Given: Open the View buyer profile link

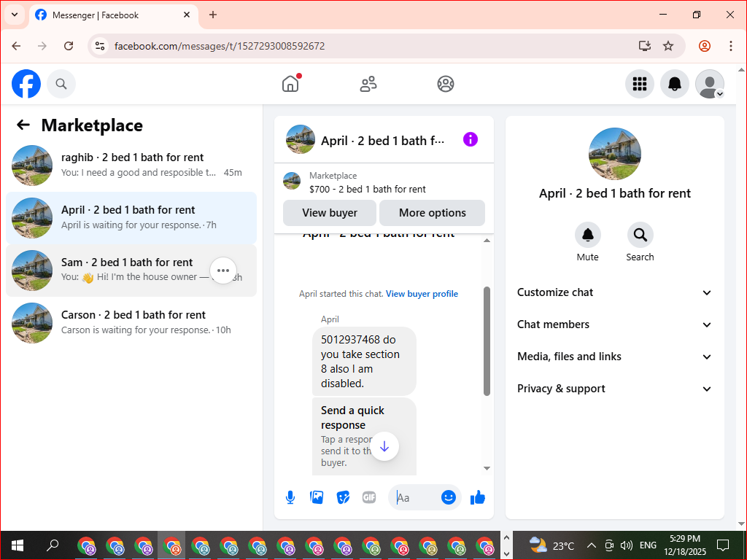Looking at the screenshot, I should pos(422,294).
